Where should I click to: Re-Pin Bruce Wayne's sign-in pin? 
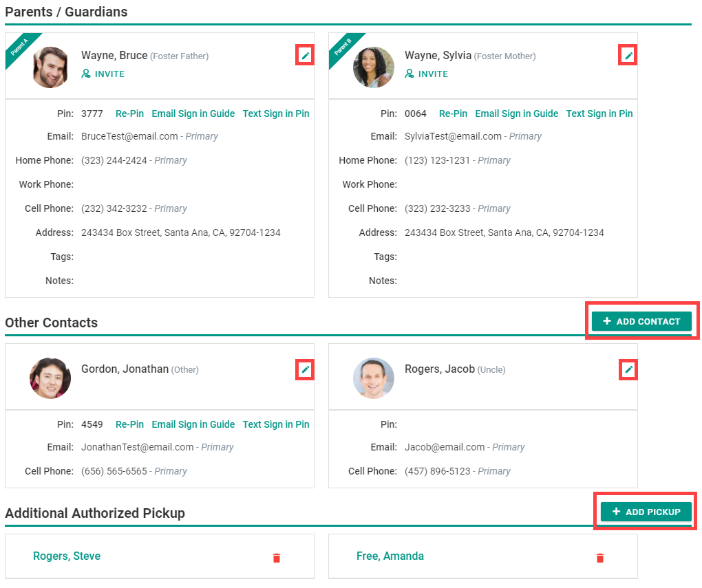pyautogui.click(x=130, y=113)
